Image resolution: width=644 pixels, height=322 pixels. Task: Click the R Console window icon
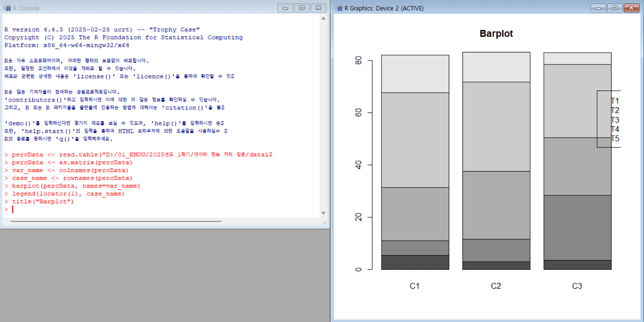pos(7,8)
